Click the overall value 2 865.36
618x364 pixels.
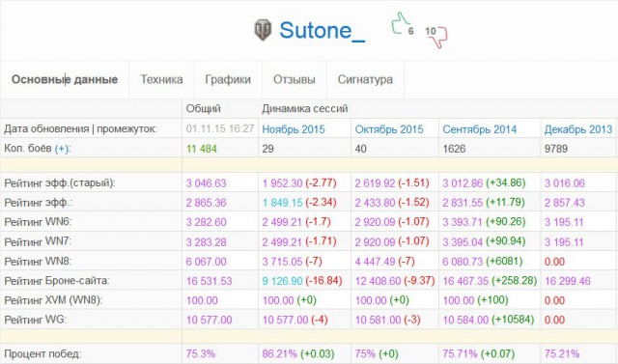click(x=206, y=203)
